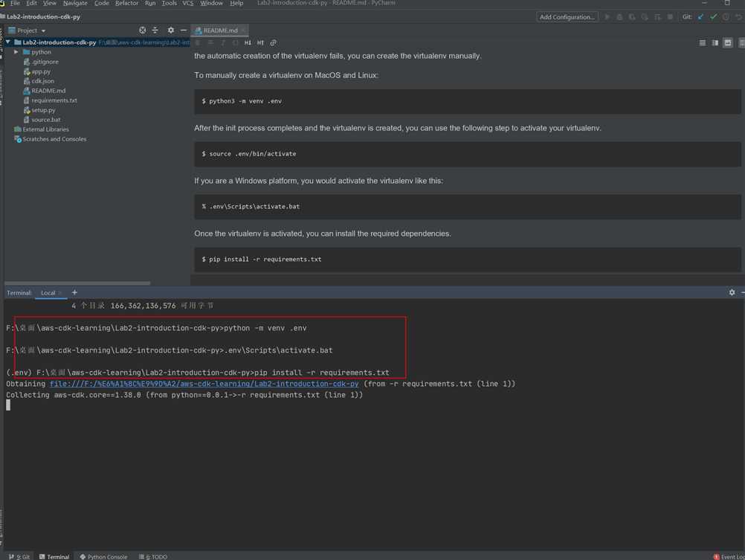745x560 pixels.
Task: Click Run with Coverage icon
Action: click(632, 16)
